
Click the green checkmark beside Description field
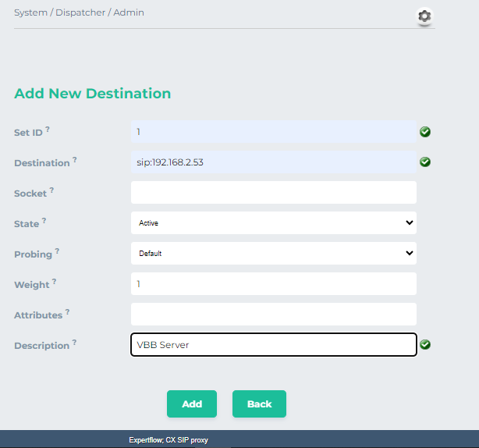[425, 345]
